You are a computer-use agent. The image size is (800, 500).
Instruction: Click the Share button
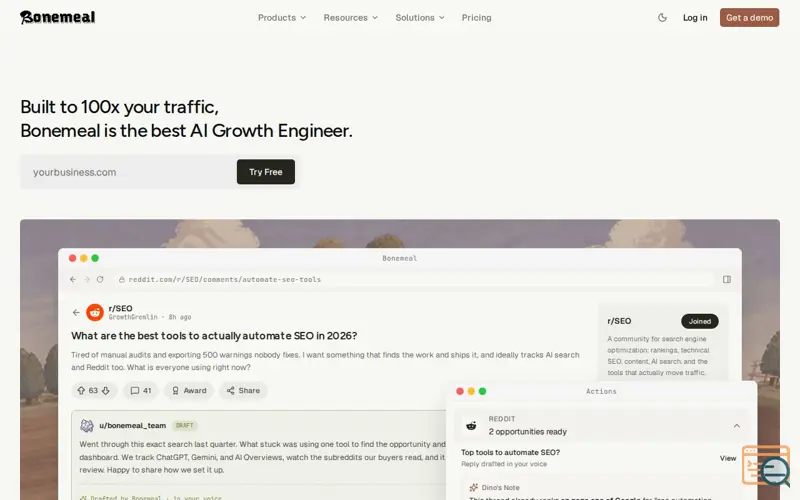243,390
